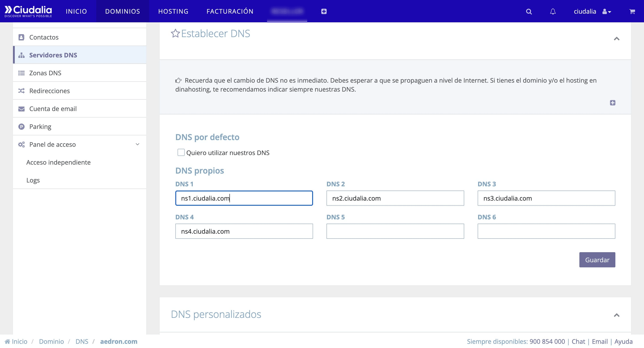The width and height of the screenshot is (644, 348).
Task: Open the Chat support link
Action: pos(578,341)
